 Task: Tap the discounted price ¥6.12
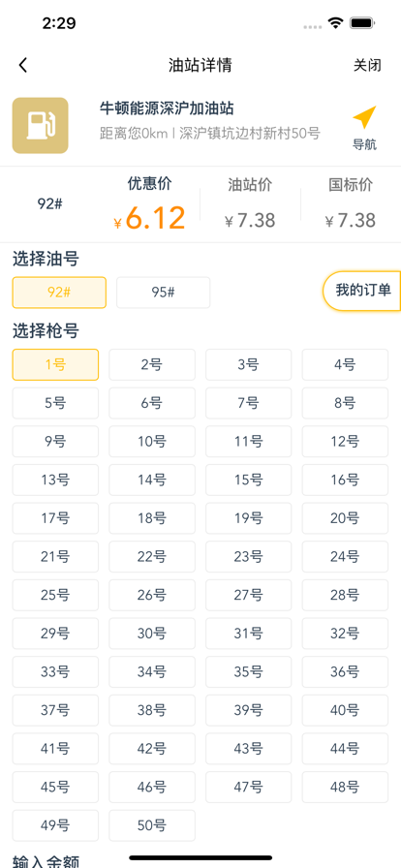149,218
